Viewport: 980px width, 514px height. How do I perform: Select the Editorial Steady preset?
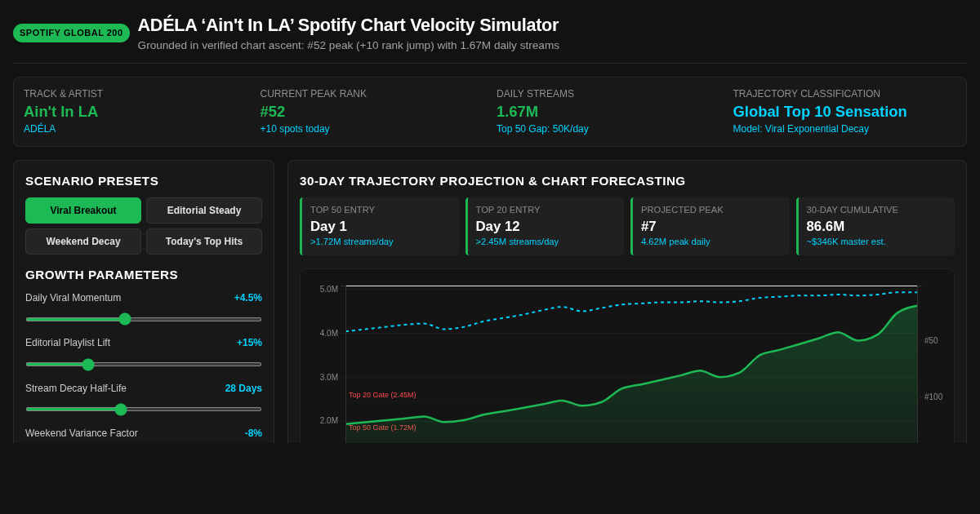204,210
